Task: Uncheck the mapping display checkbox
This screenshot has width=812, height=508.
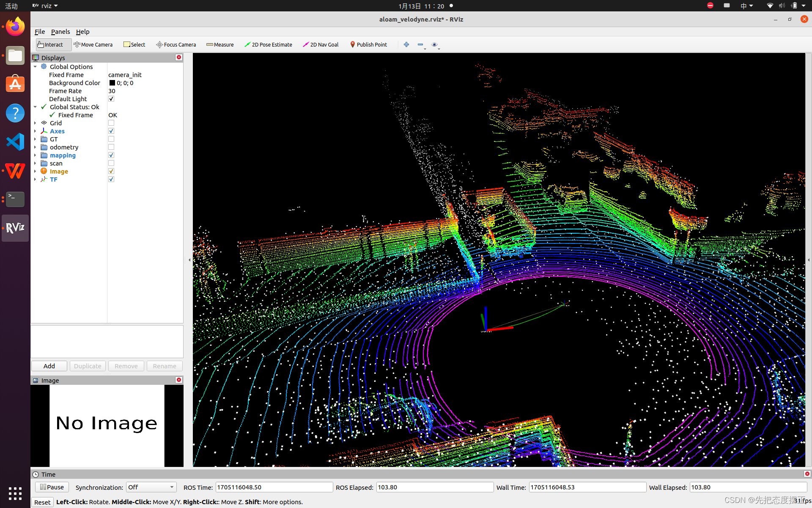Action: [111, 155]
